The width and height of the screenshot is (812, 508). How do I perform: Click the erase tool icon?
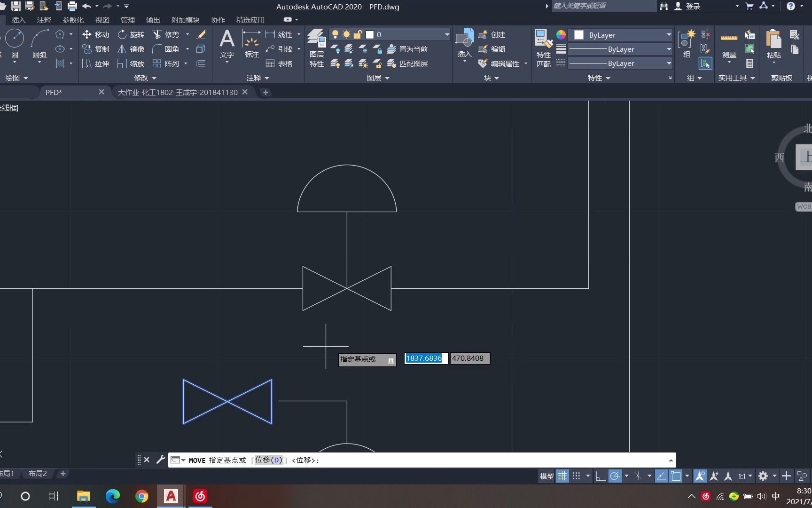tap(201, 34)
